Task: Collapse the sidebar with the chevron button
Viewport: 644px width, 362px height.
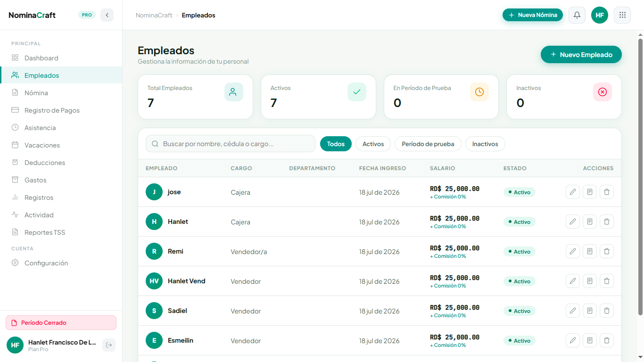Action: 107,15
